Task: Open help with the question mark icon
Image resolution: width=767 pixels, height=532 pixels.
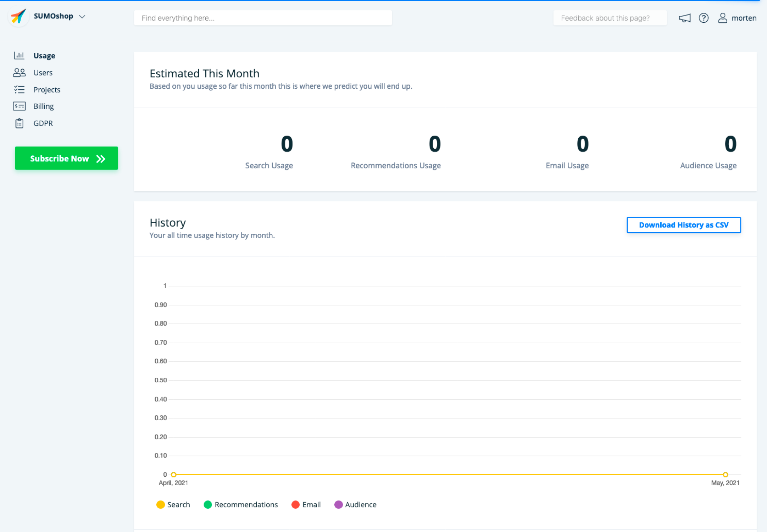Action: point(704,18)
